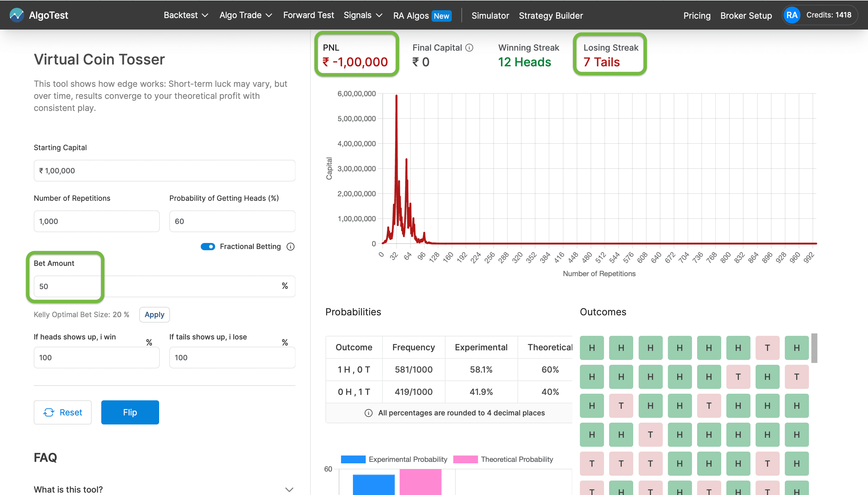Click the Outcomes panel scrollbar

click(814, 348)
